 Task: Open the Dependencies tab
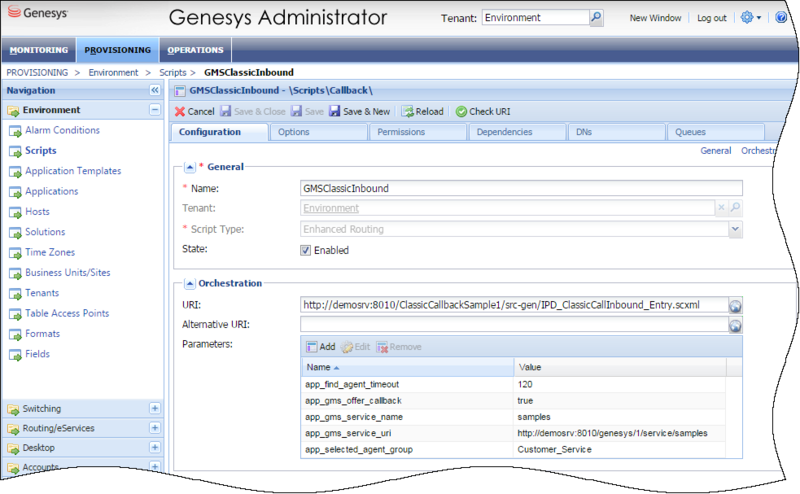pos(517,132)
